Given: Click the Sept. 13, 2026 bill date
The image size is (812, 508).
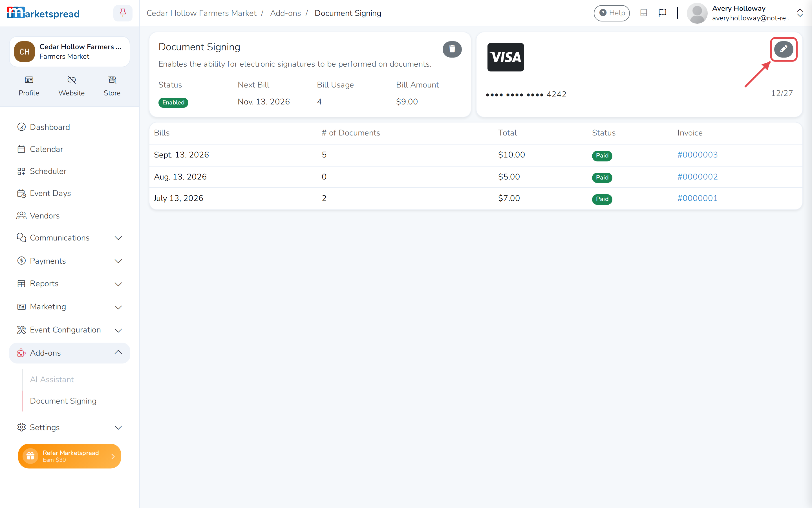Looking at the screenshot, I should pyautogui.click(x=181, y=155).
